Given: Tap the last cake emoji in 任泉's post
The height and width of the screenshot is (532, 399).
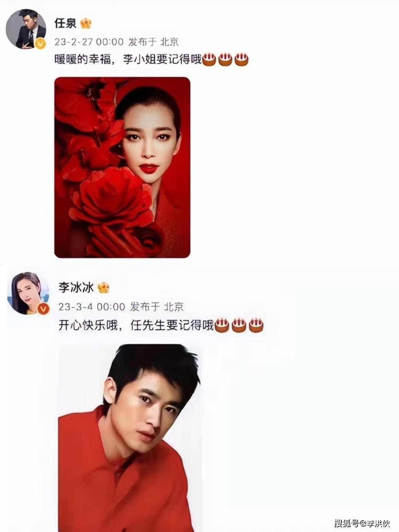Looking at the screenshot, I should pos(242,59).
